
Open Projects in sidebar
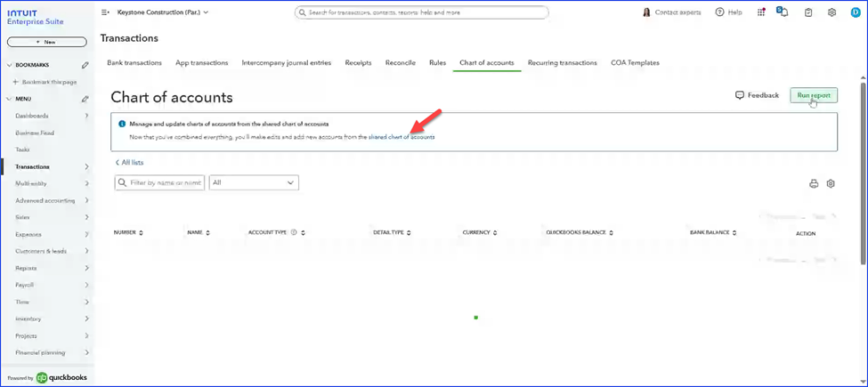(26, 336)
